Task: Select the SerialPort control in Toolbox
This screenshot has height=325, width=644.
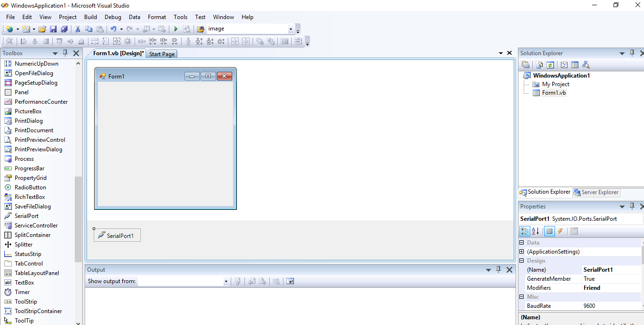Action: point(27,216)
